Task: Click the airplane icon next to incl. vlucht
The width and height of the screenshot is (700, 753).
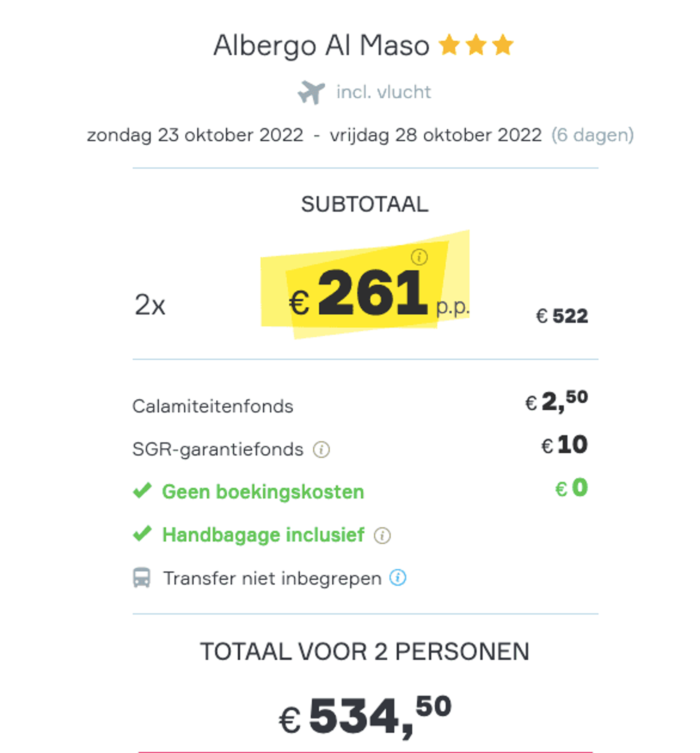Action: pyautogui.click(x=311, y=92)
